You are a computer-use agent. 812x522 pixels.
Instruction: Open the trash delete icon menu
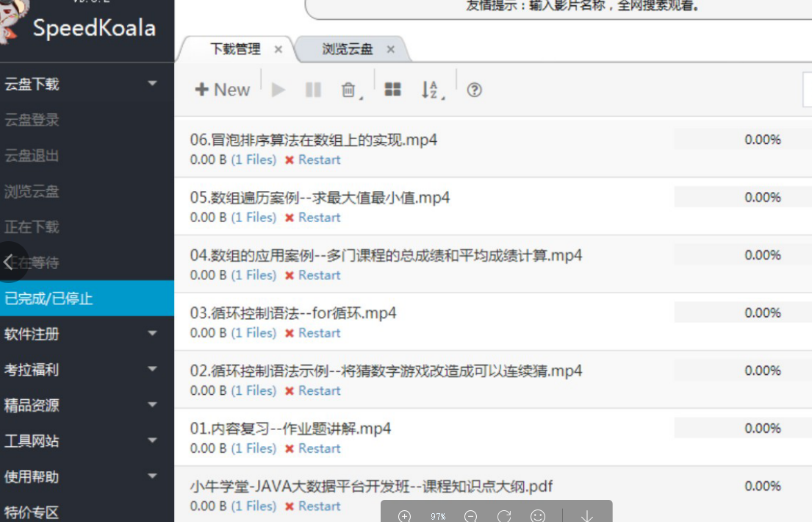[351, 90]
